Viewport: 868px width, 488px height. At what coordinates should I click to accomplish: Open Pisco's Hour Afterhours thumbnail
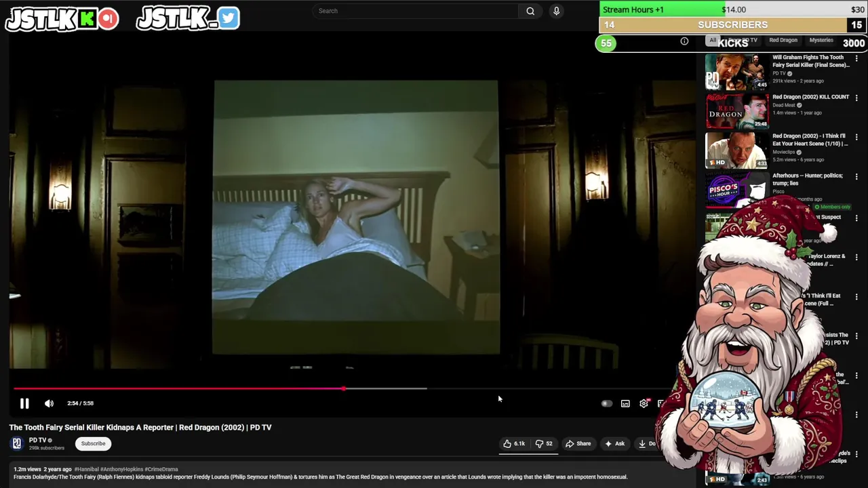point(737,189)
